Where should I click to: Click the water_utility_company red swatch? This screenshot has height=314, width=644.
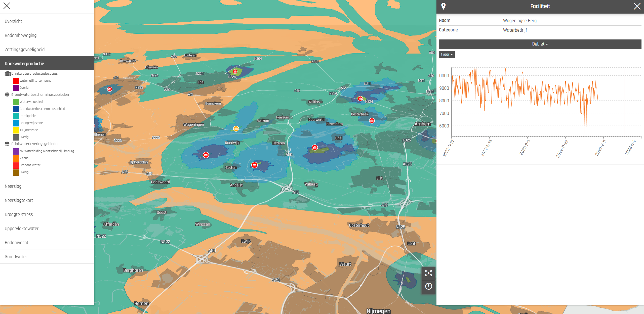click(16, 81)
